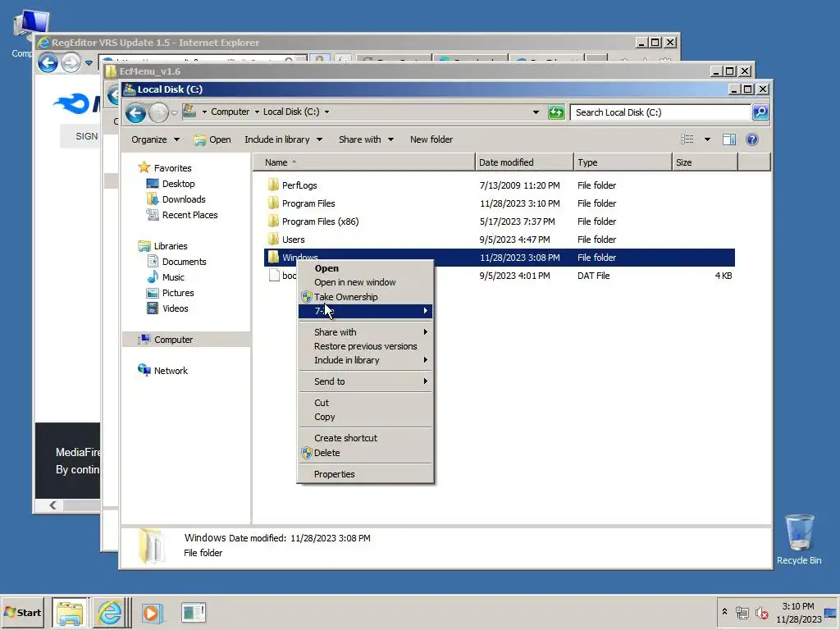Expand Include in library context submenu

pos(365,360)
